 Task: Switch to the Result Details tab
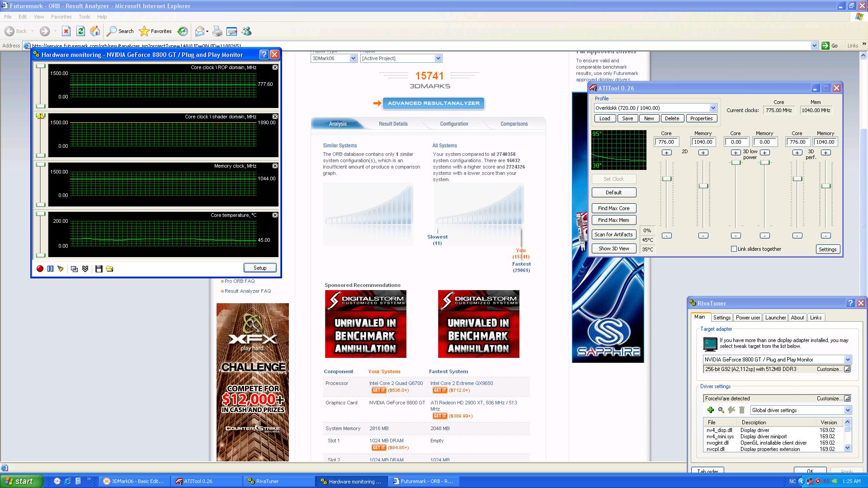click(393, 124)
